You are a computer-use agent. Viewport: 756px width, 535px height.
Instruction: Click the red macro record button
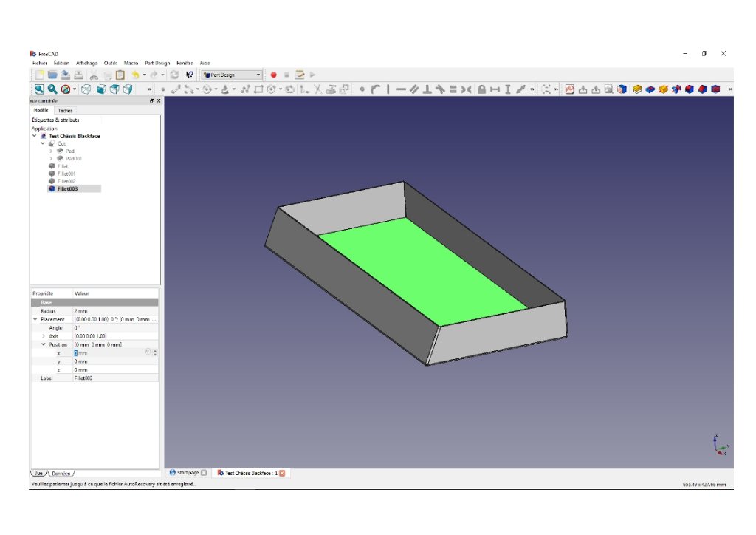point(273,75)
